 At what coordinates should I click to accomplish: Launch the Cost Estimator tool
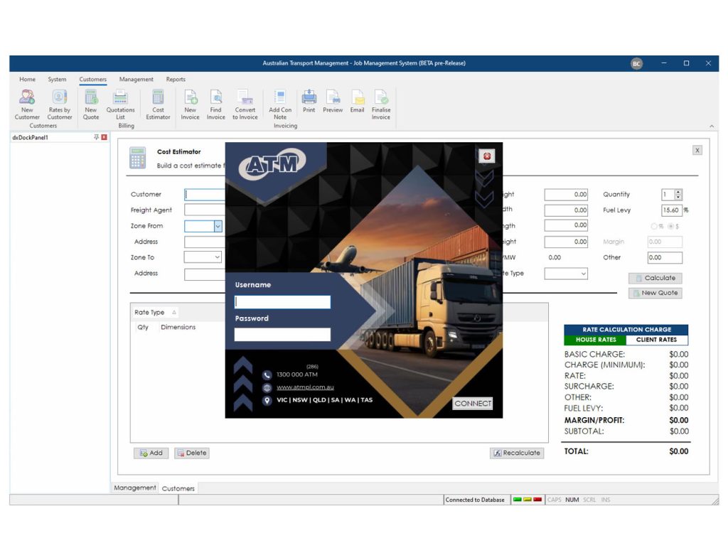click(158, 98)
